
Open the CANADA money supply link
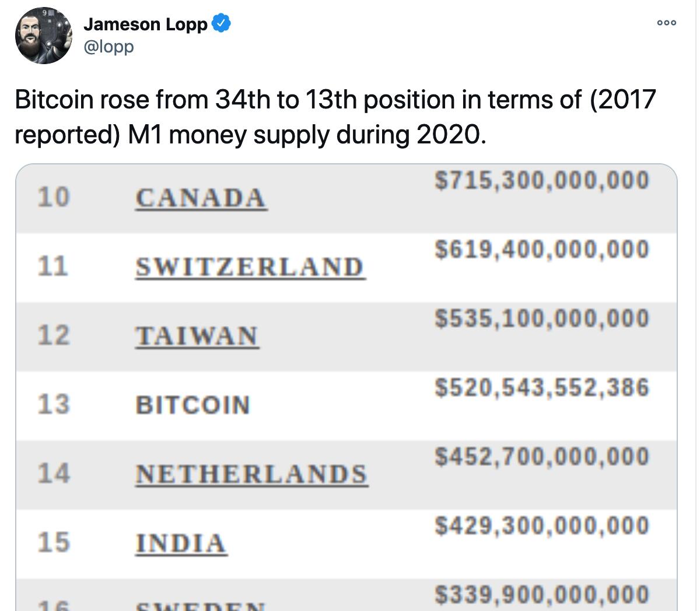tap(201, 196)
